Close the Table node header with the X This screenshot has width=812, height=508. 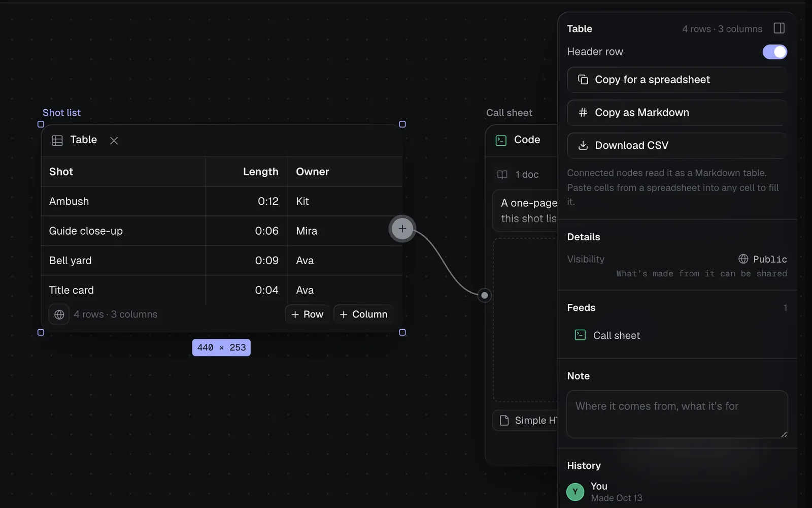point(114,140)
